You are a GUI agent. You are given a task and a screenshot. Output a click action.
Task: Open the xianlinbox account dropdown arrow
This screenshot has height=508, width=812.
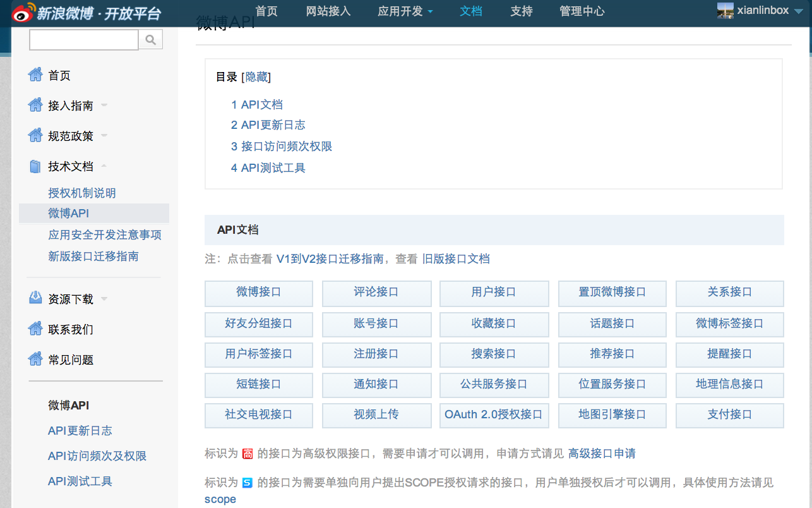pyautogui.click(x=798, y=11)
